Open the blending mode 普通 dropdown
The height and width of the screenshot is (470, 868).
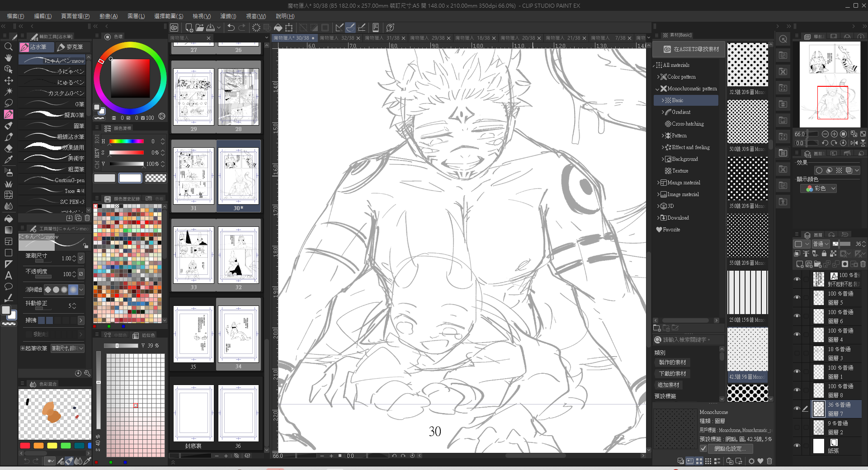[821, 244]
